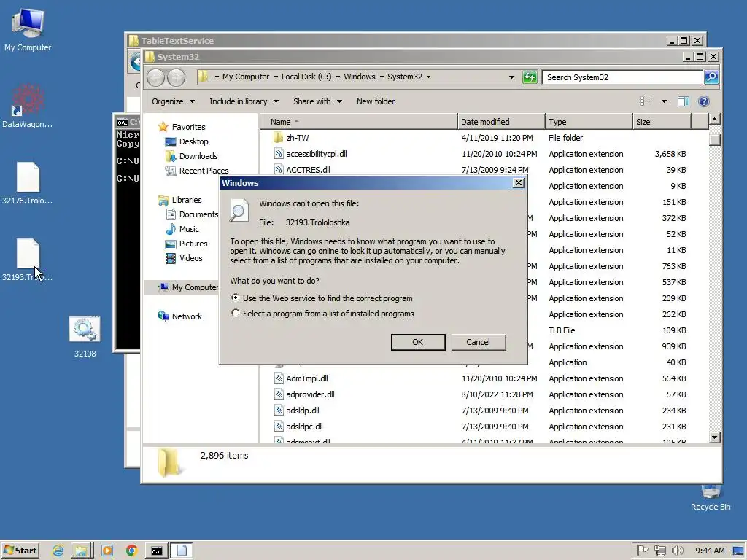Viewport: 747px width, 560px height.
Task: Select adprovider.dll in file list
Action: (x=310, y=394)
